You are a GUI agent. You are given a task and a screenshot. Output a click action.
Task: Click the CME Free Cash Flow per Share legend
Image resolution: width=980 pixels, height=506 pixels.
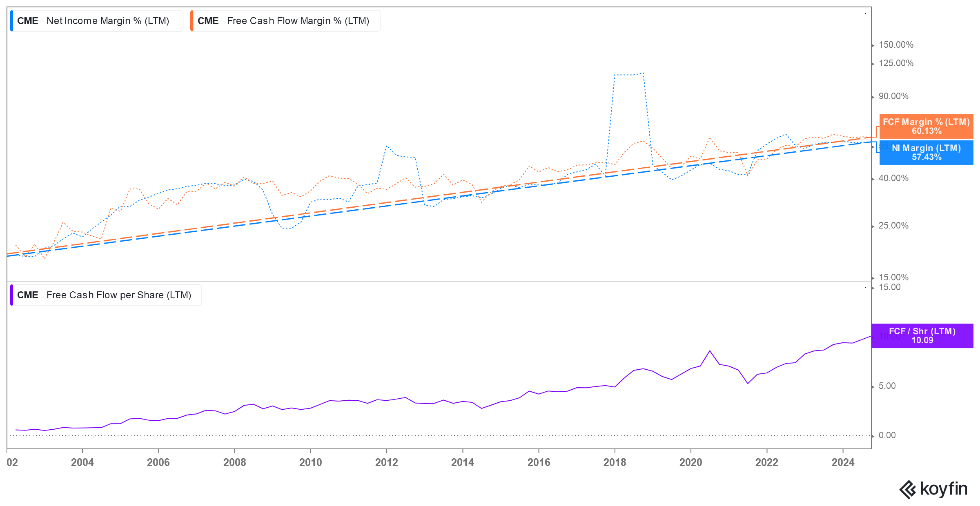(105, 295)
